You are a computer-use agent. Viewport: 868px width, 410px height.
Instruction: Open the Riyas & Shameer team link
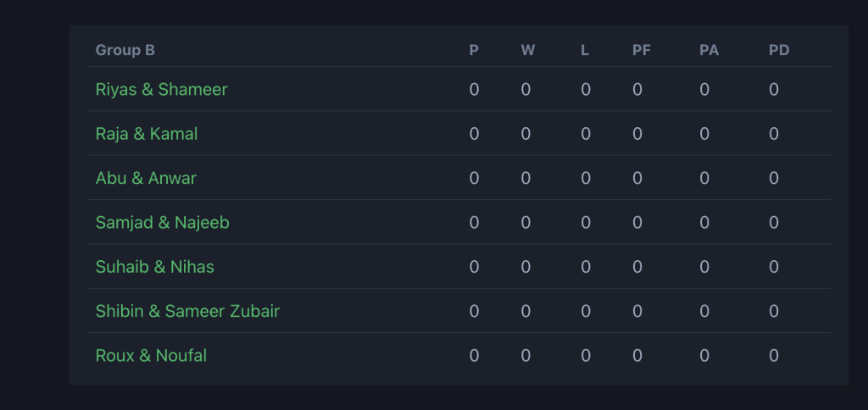[x=161, y=90]
